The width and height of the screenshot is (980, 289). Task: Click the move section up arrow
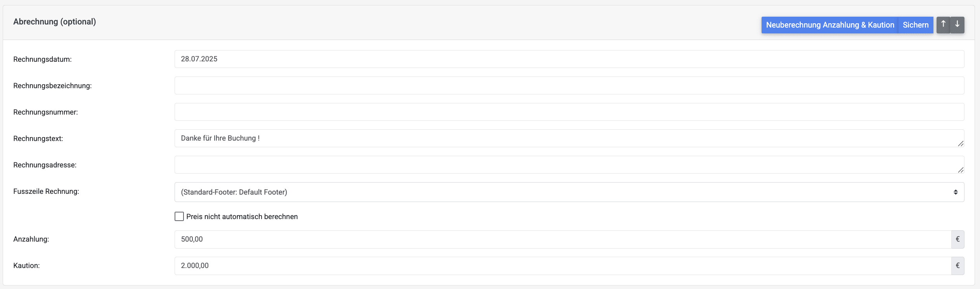pyautogui.click(x=943, y=25)
